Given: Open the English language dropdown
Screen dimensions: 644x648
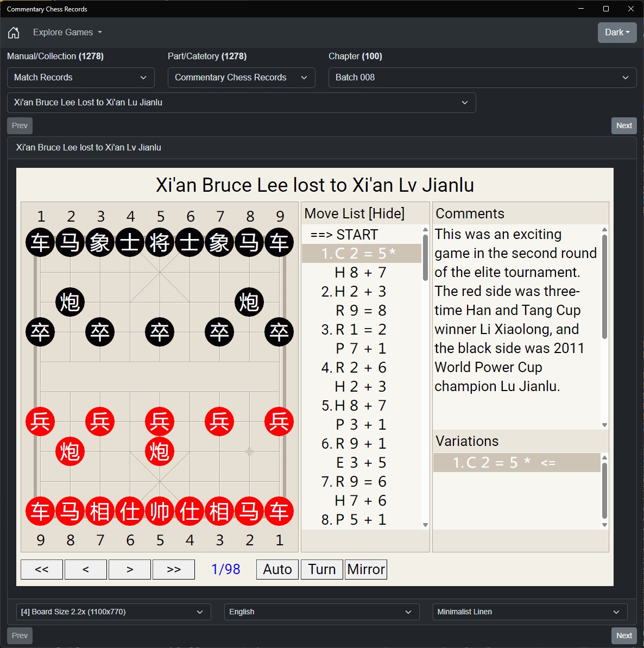Looking at the screenshot, I should click(x=322, y=612).
